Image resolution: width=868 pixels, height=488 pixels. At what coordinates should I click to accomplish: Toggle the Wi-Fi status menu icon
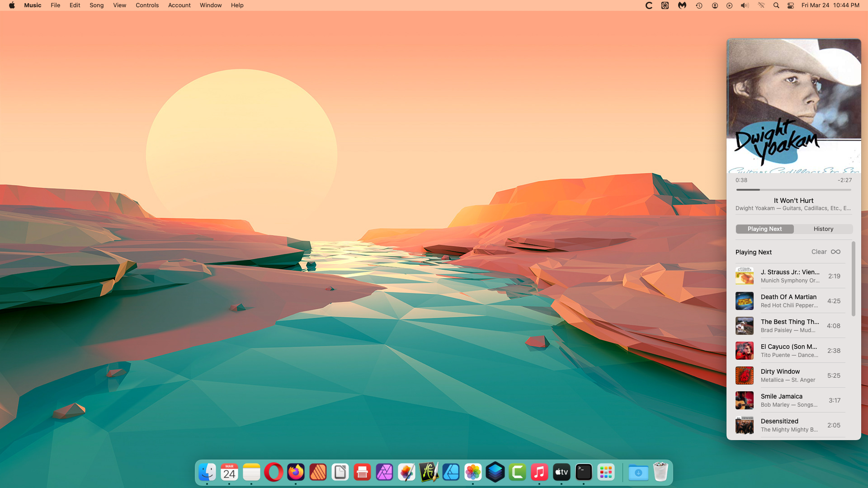[761, 5]
